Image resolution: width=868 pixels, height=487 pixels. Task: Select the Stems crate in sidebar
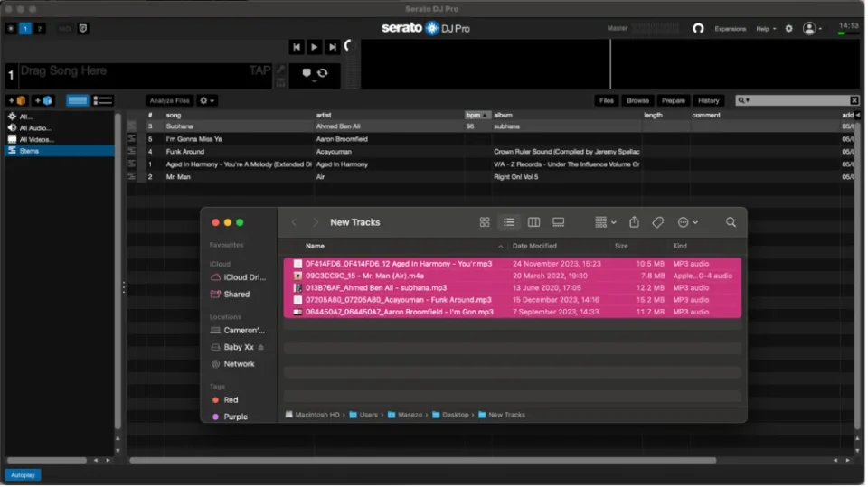(x=60, y=151)
